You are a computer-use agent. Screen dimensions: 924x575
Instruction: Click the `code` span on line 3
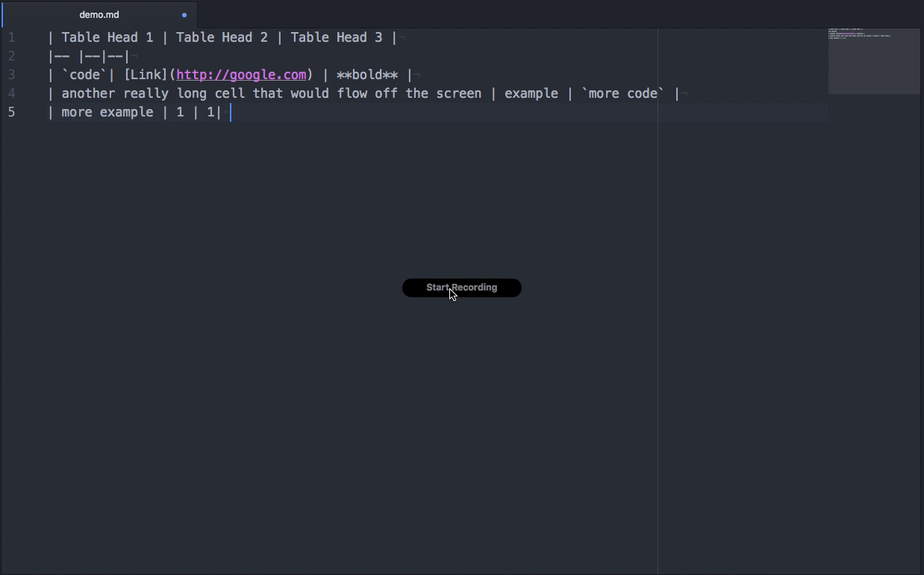tap(84, 74)
